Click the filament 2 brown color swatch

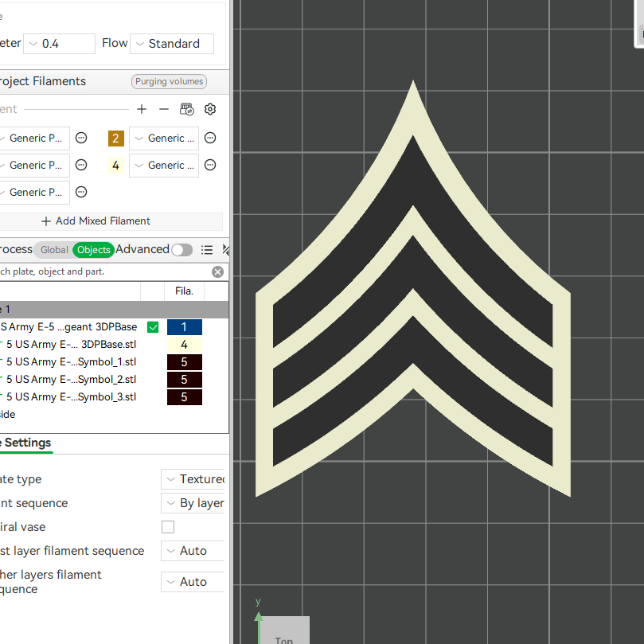click(115, 139)
